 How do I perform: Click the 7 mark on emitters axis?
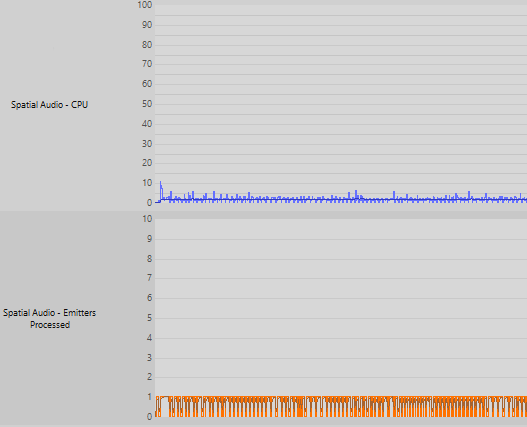click(150, 278)
